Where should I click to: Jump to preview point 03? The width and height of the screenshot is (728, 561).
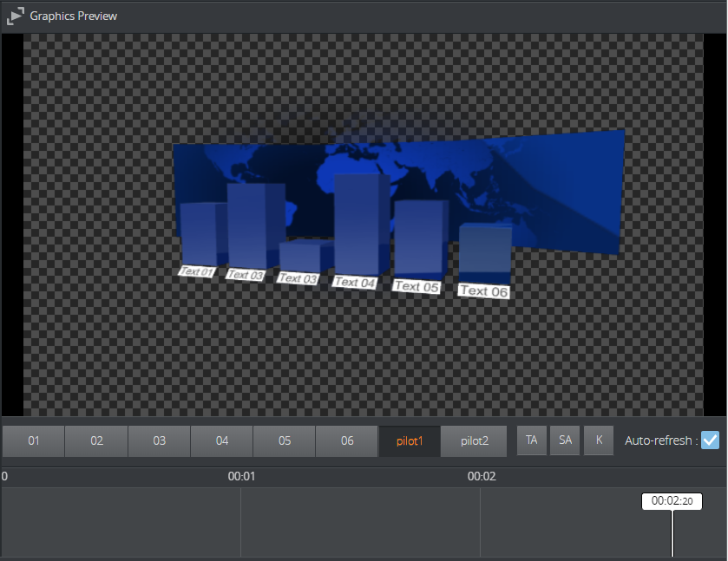pos(160,440)
